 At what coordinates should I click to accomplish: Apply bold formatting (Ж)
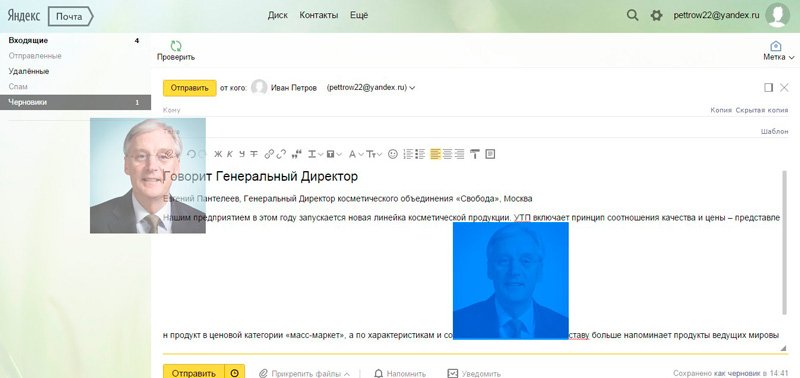click(218, 154)
